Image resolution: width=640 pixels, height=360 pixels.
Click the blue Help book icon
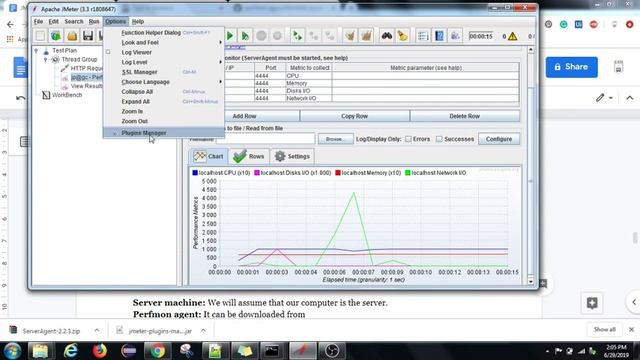pos(439,36)
